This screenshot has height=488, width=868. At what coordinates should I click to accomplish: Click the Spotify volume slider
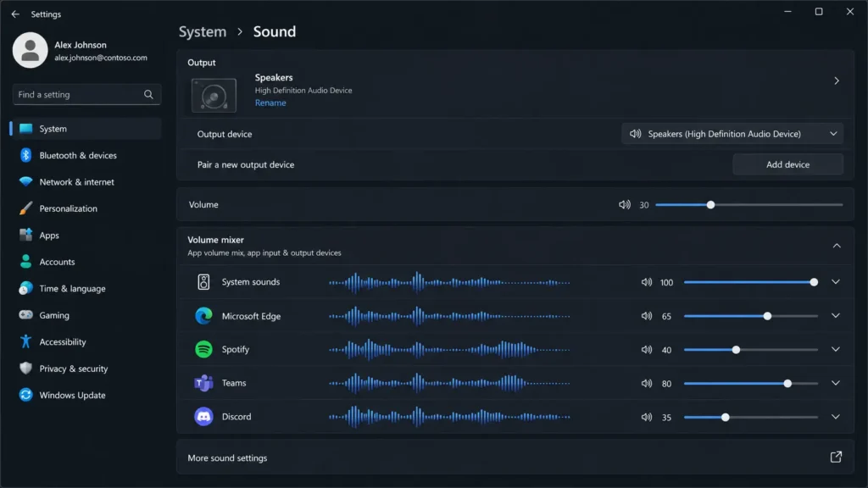[x=751, y=350]
